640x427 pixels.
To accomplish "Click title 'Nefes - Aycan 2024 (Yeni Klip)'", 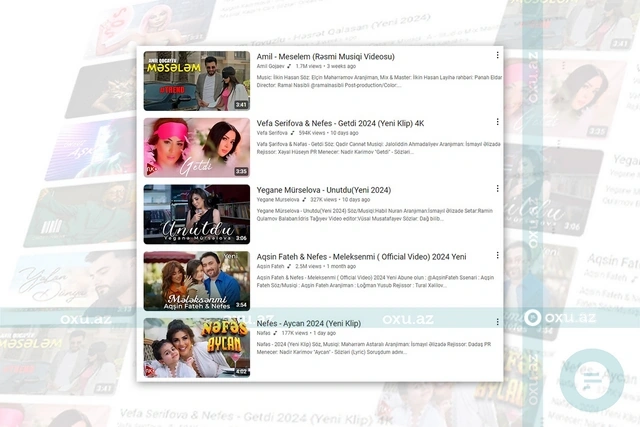I will pos(308,323).
